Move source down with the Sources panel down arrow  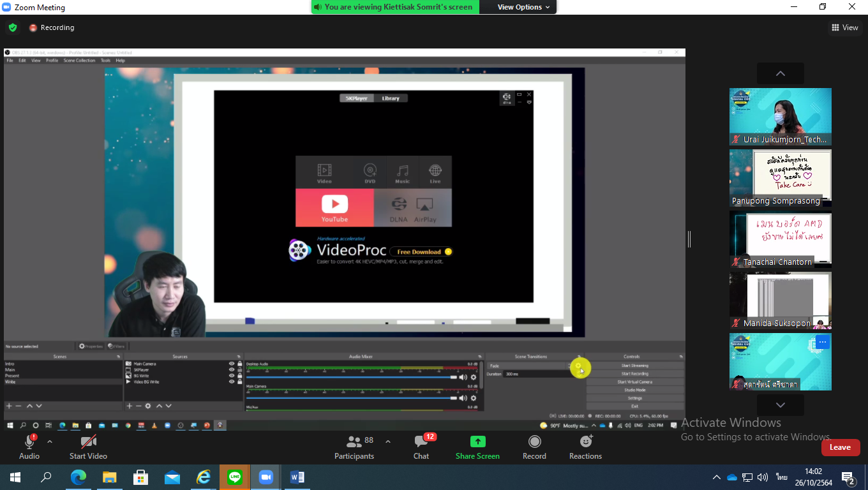(169, 406)
